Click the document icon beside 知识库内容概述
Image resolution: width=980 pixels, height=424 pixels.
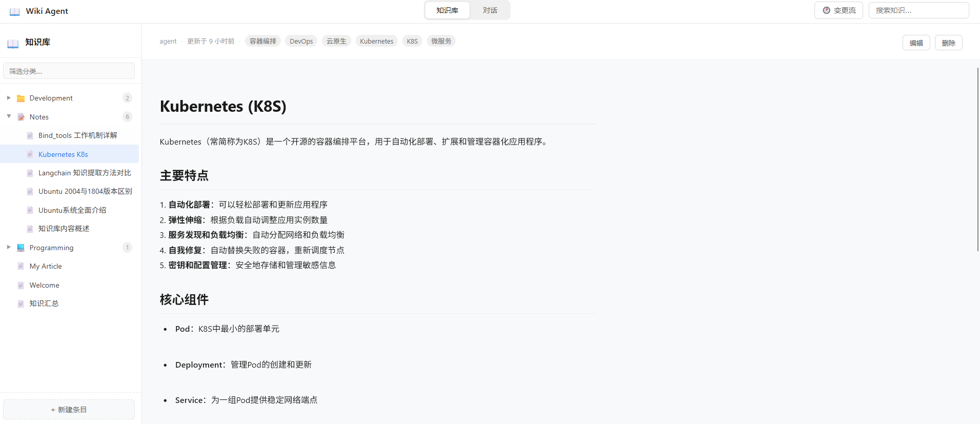click(30, 229)
